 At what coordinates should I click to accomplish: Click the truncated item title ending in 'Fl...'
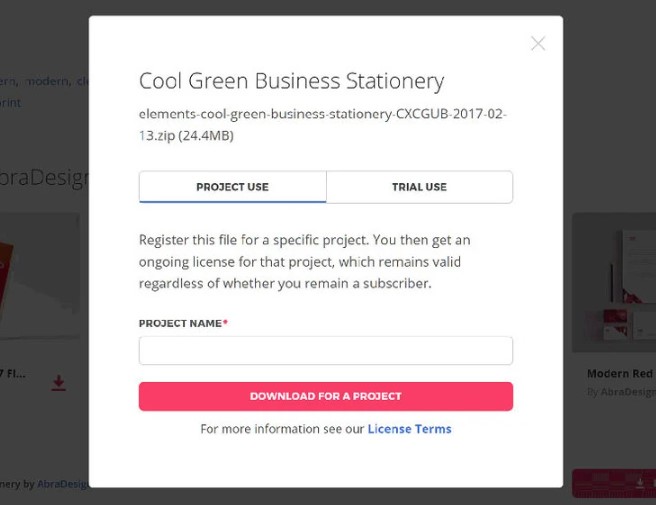(x=13, y=374)
